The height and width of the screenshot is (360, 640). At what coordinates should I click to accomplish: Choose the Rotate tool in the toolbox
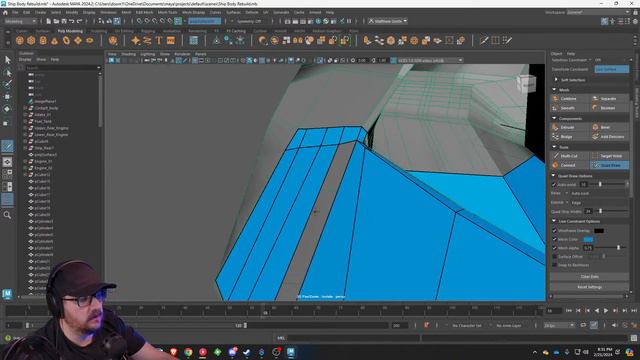(7, 109)
